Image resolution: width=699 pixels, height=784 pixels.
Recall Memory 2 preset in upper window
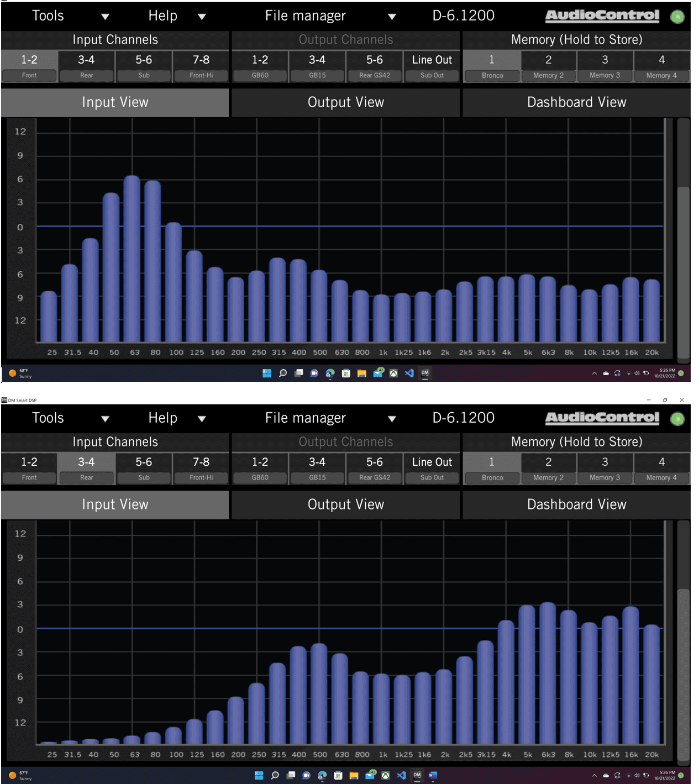pos(548,66)
